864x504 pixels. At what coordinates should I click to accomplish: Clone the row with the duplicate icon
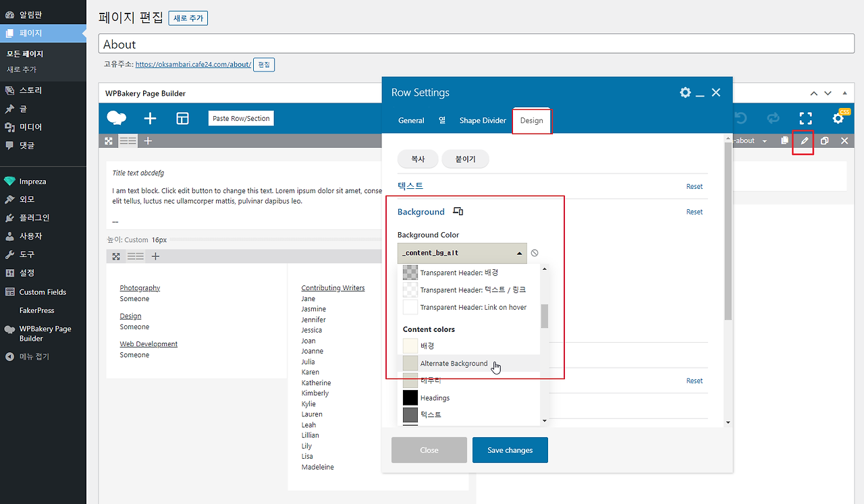pyautogui.click(x=824, y=141)
